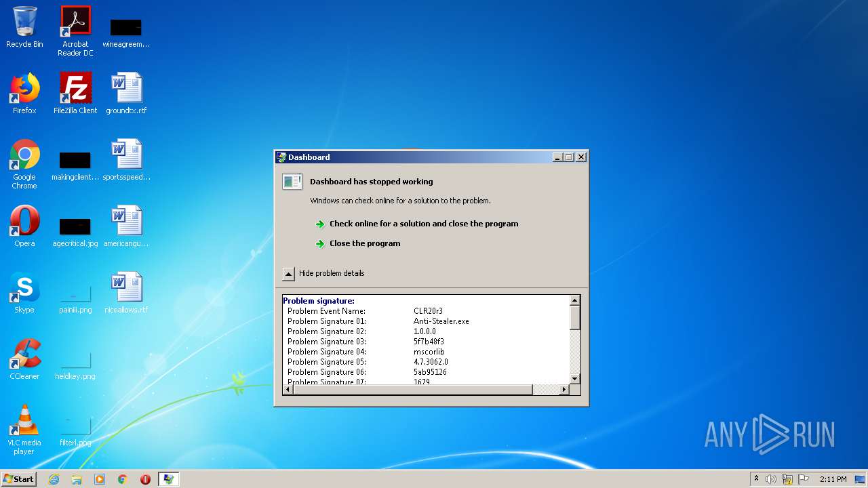Open Acrobat Reader DC shortcut
Image resolution: width=868 pixels, height=488 pixels.
tap(75, 30)
